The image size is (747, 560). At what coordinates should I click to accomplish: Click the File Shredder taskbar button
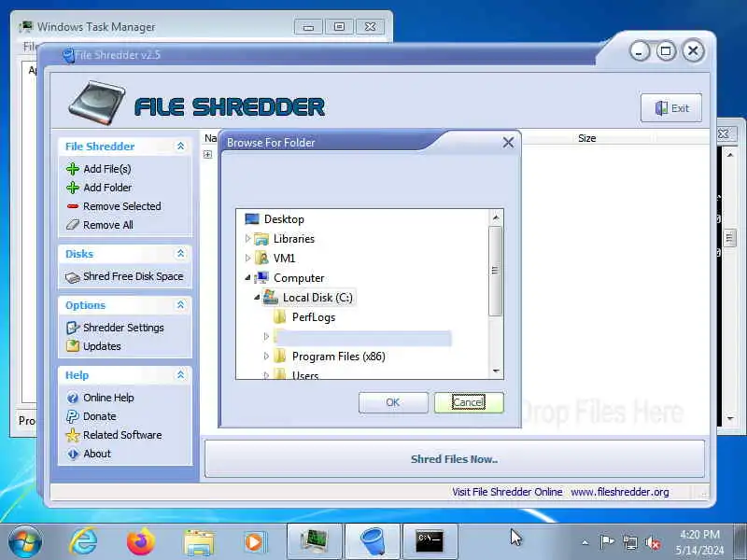pos(372,541)
